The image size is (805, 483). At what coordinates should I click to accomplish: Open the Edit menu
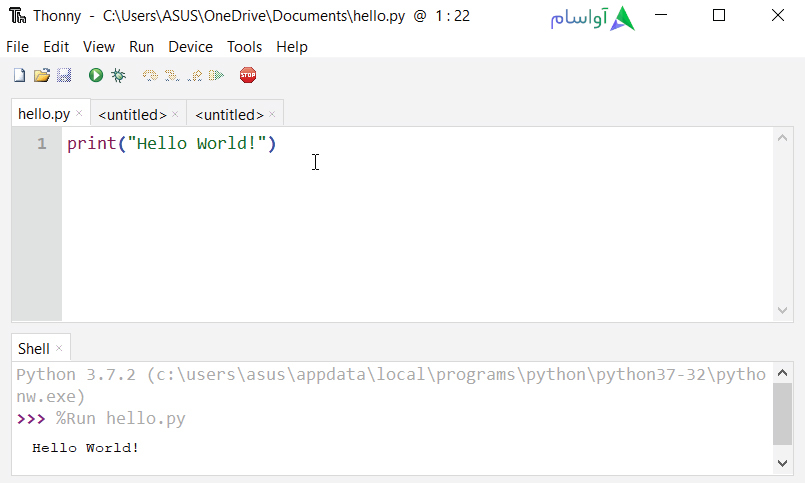tap(56, 47)
